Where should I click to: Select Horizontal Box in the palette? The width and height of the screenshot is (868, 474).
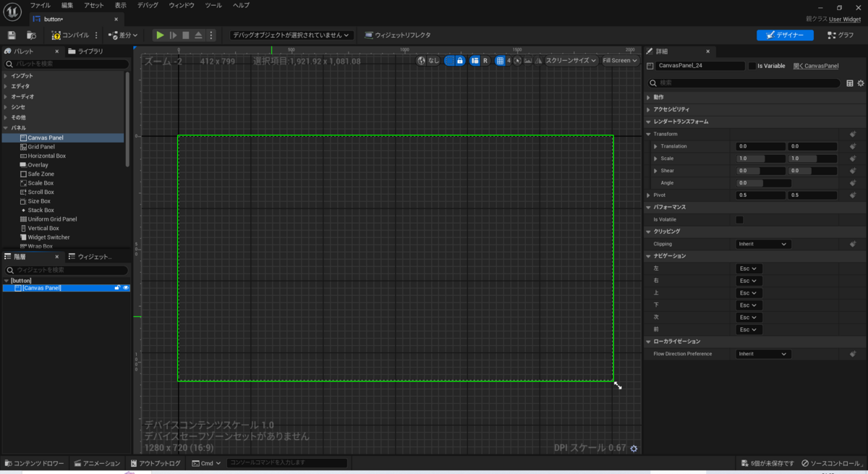pyautogui.click(x=46, y=156)
